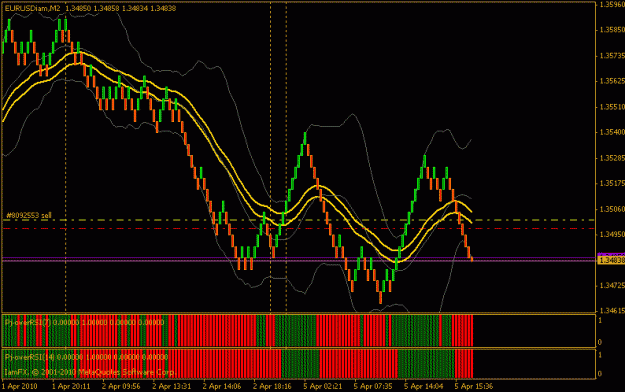Click the 1.35285 price axis label

click(x=612, y=158)
